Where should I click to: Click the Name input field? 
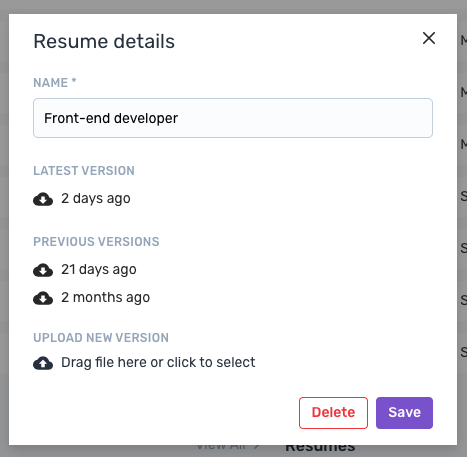pos(233,118)
